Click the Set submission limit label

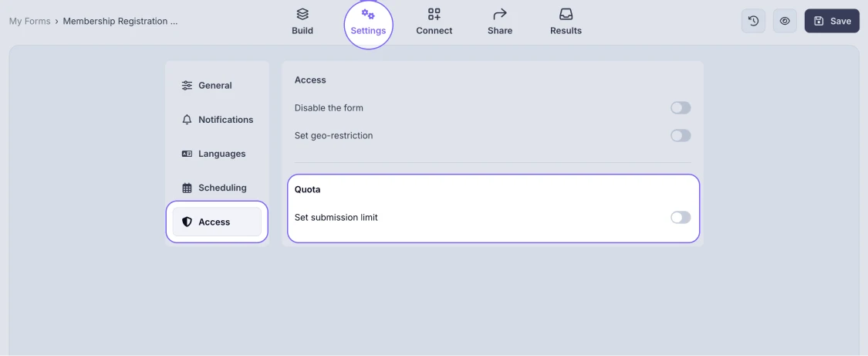[336, 218]
